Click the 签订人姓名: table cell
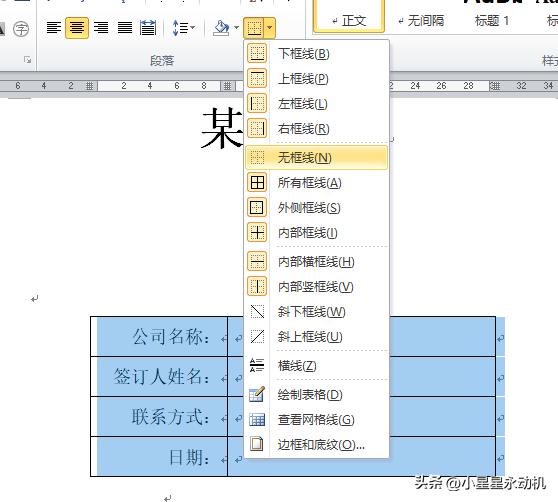The image size is (558, 502). coord(159,376)
